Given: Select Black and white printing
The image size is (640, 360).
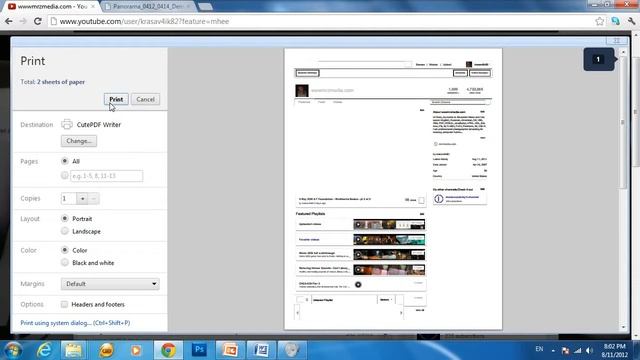Looking at the screenshot, I should click(x=64, y=262).
